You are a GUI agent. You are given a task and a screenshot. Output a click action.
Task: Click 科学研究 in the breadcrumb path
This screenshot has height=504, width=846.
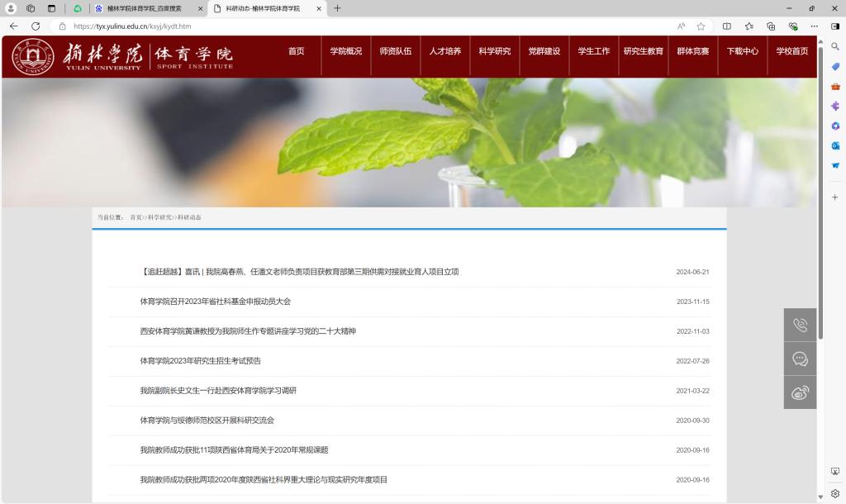159,217
